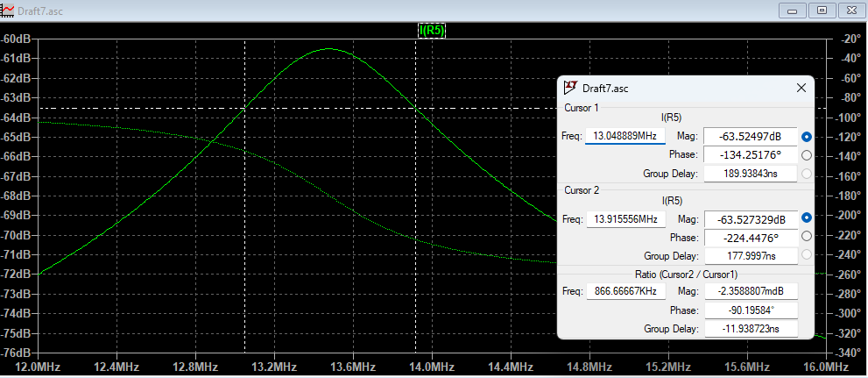The width and height of the screenshot is (868, 378).
Task: Click Ratio Phase value -90.19584°
Action: point(752,310)
